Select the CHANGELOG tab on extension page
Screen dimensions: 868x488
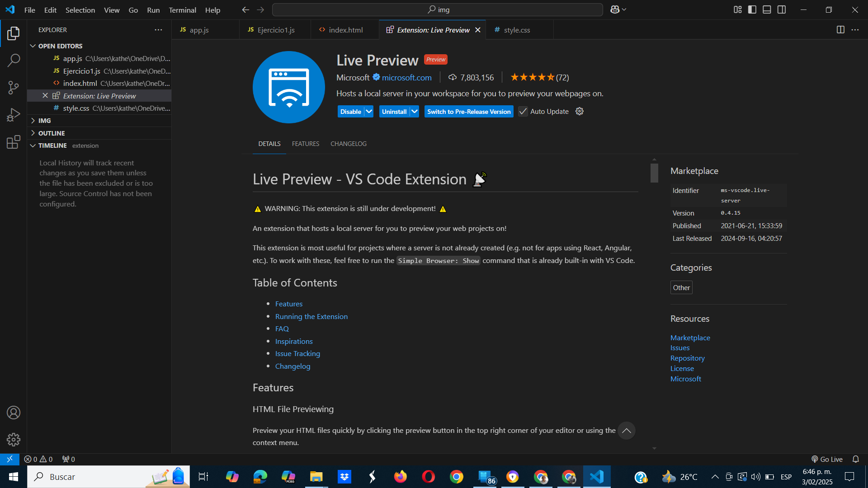click(349, 144)
